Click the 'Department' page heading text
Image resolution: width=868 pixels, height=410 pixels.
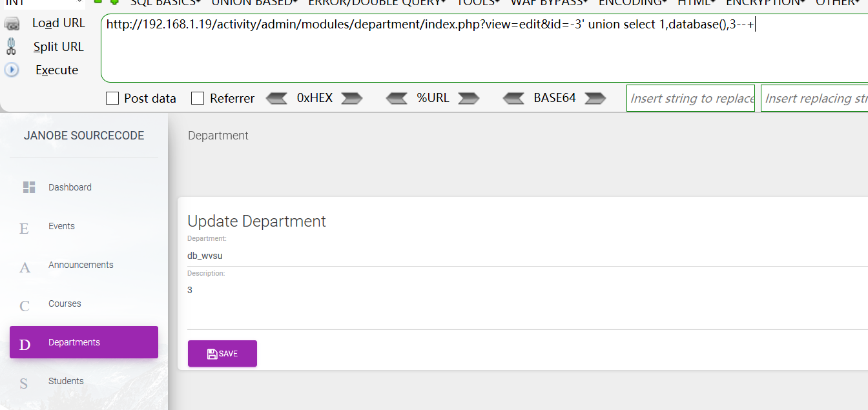click(218, 136)
